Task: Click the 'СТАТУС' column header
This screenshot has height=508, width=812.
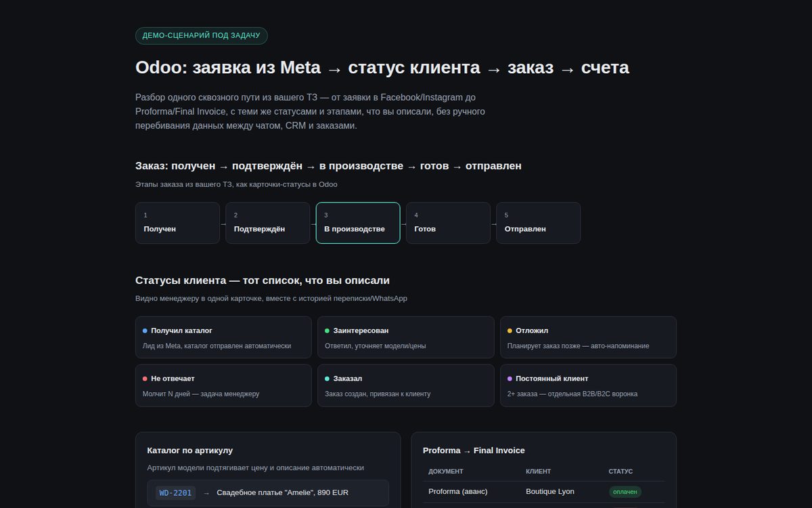Action: 621,471
